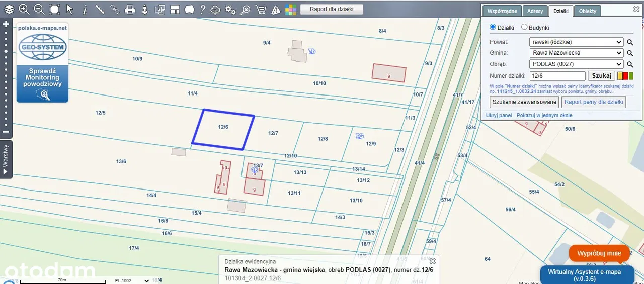Open the shopping cart icon
The height and width of the screenshot is (284, 644).
[261, 9]
